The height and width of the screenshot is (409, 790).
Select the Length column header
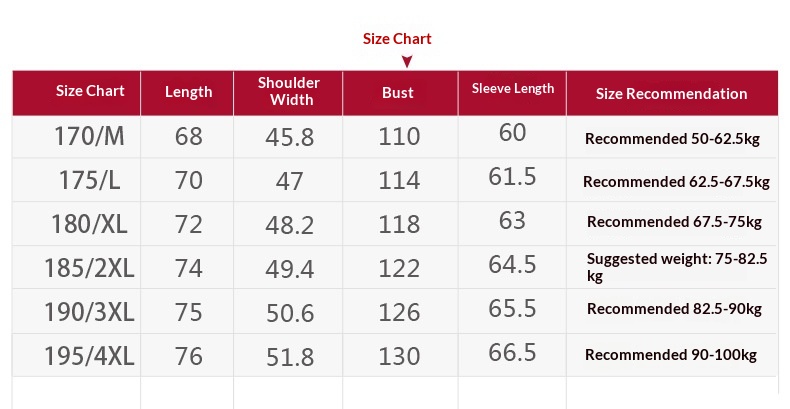188,92
